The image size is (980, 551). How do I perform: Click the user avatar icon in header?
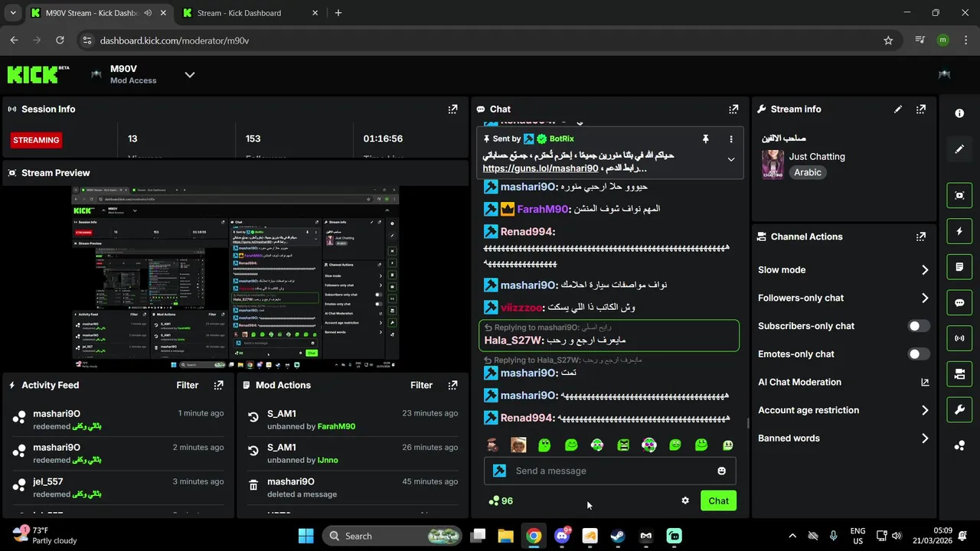pyautogui.click(x=944, y=74)
